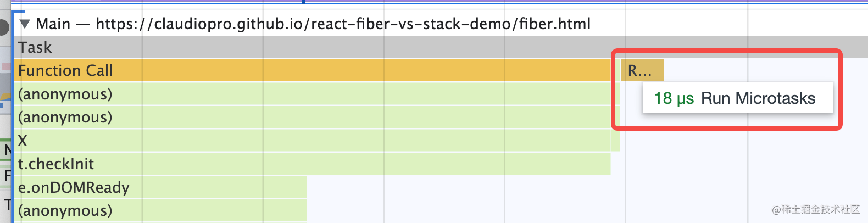Select the gray Task bar
868x223 pixels.
(x=330, y=47)
